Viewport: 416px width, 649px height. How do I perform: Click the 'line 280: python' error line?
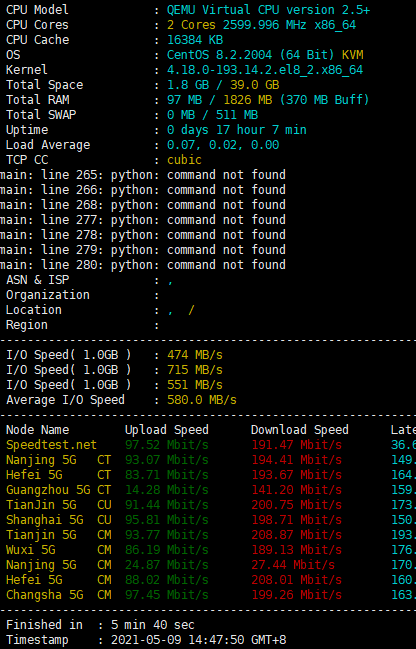click(x=143, y=264)
